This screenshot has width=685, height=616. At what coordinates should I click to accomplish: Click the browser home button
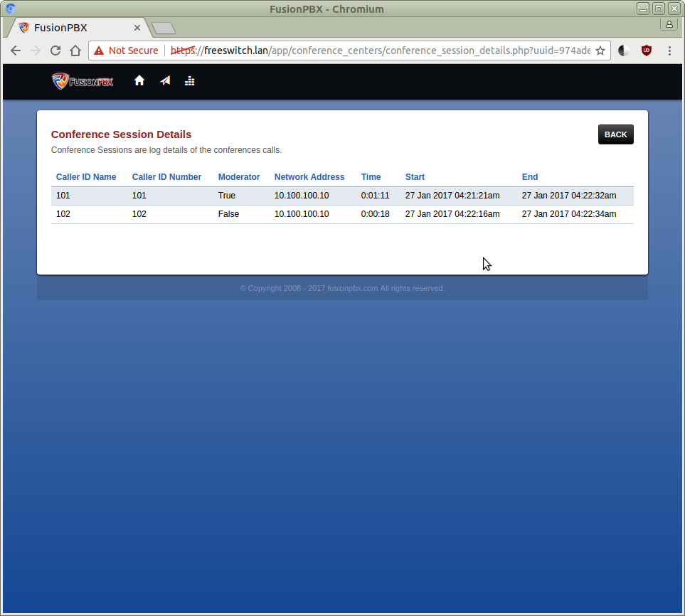[75, 51]
